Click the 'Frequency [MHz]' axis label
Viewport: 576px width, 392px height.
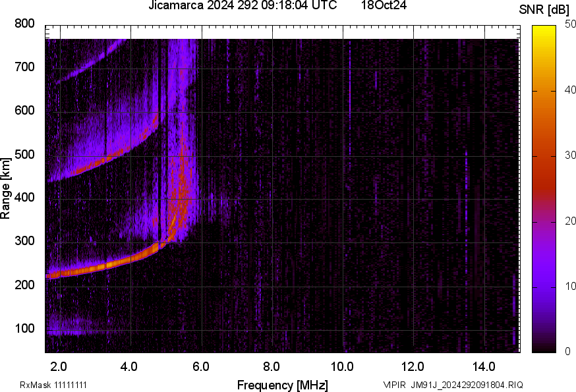coord(283,385)
